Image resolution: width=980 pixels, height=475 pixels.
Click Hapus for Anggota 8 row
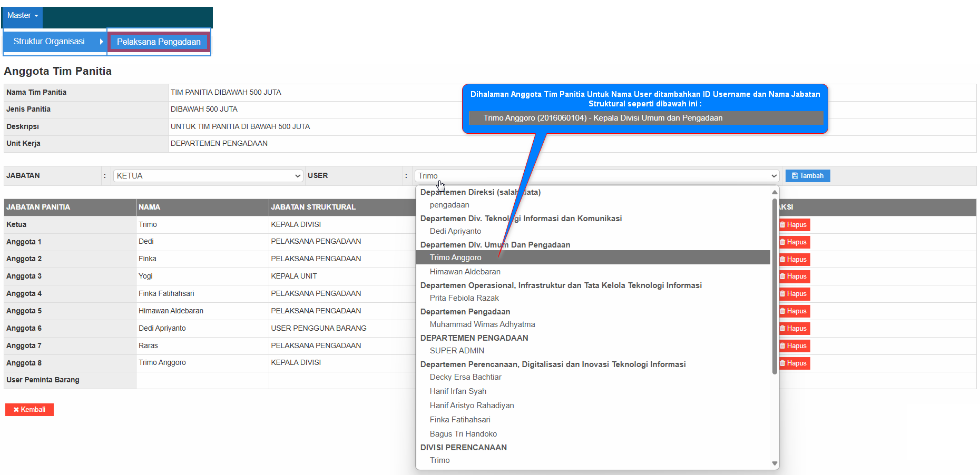pyautogui.click(x=794, y=363)
